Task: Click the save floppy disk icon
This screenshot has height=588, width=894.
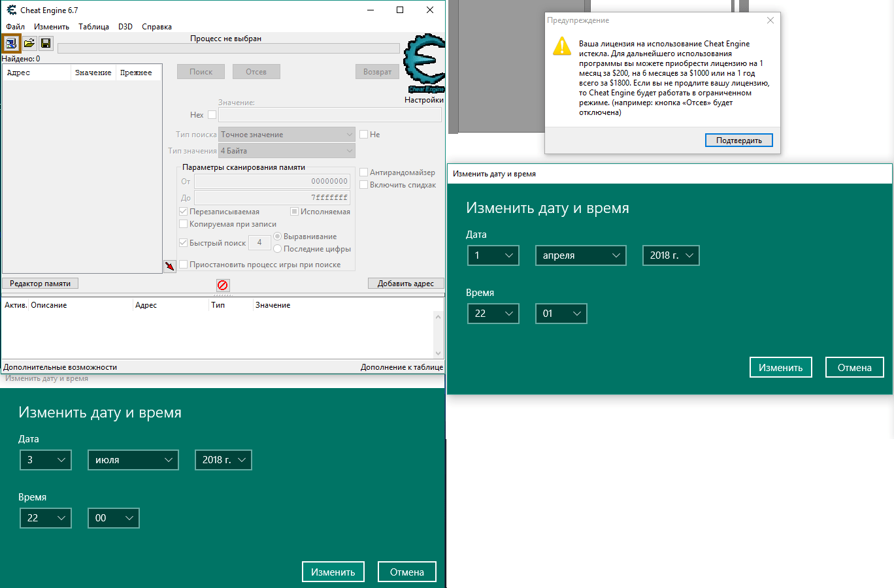Action: [x=46, y=44]
